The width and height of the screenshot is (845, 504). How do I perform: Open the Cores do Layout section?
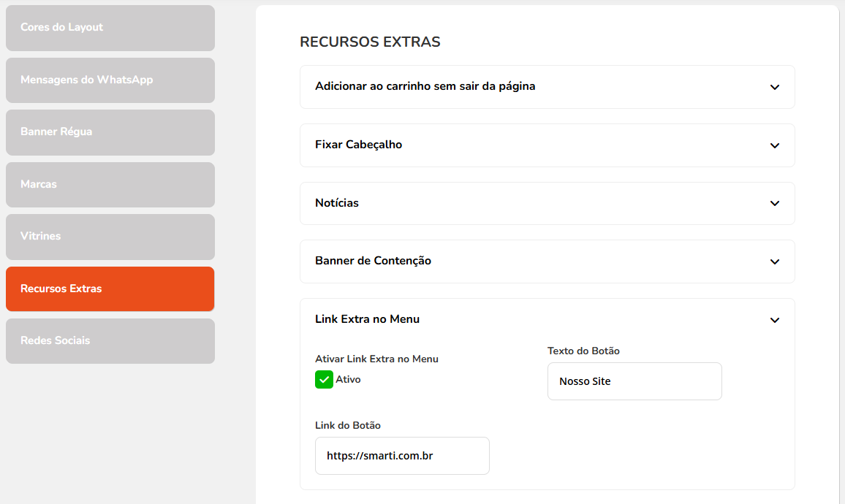click(110, 28)
